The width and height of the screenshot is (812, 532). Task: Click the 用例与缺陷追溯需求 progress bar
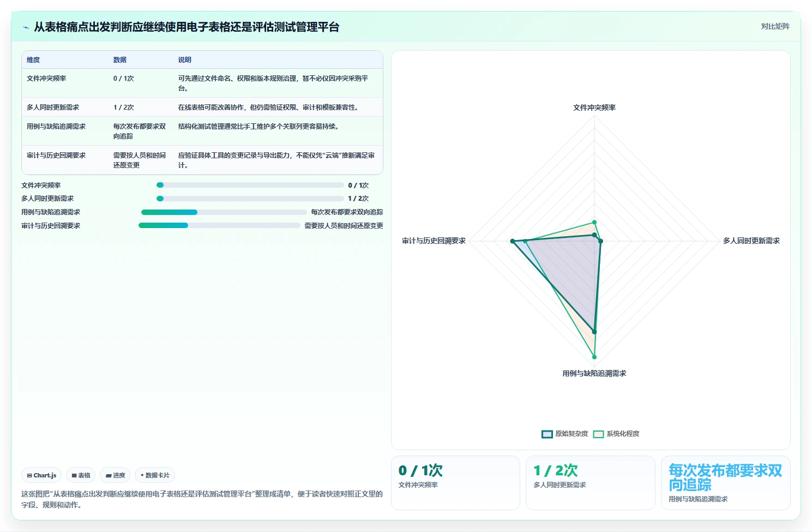(224, 212)
